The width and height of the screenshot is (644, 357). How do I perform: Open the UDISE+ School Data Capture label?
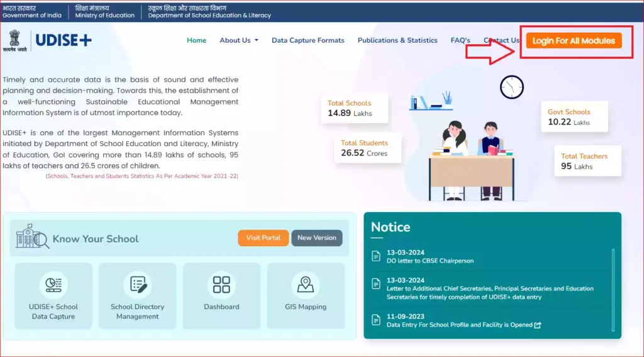click(x=53, y=311)
